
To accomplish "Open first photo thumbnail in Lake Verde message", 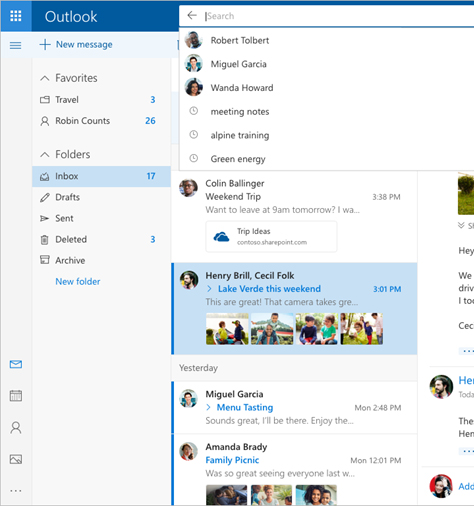I will pyautogui.click(x=227, y=329).
